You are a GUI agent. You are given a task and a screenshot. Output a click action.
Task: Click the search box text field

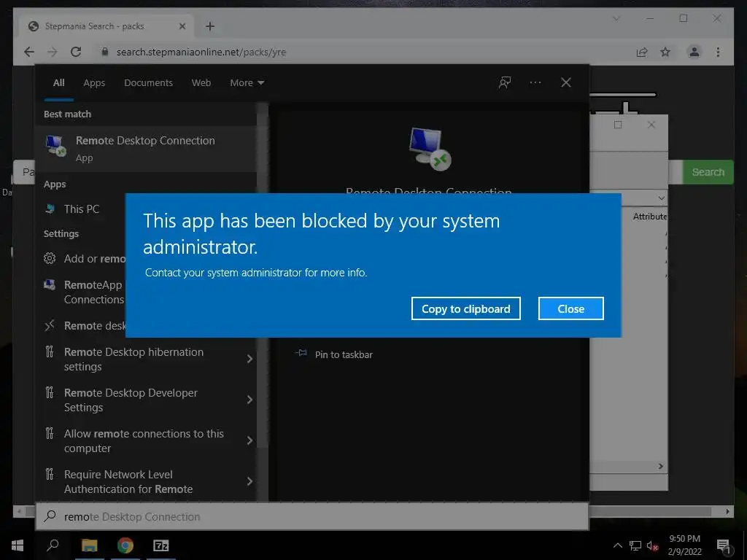point(312,517)
